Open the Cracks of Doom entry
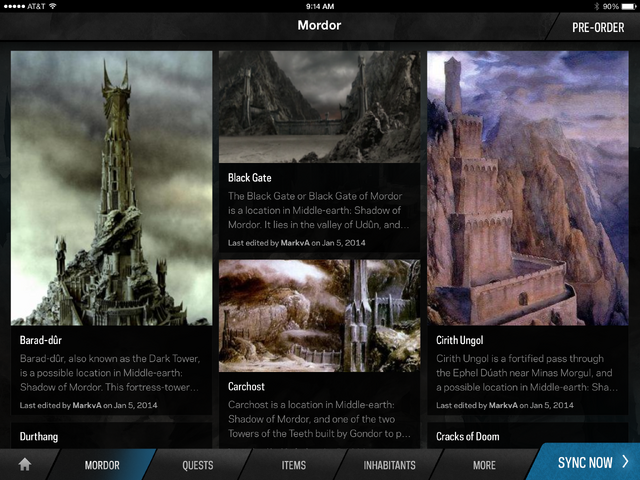Screen dimensions: 640x480 pos(468,437)
